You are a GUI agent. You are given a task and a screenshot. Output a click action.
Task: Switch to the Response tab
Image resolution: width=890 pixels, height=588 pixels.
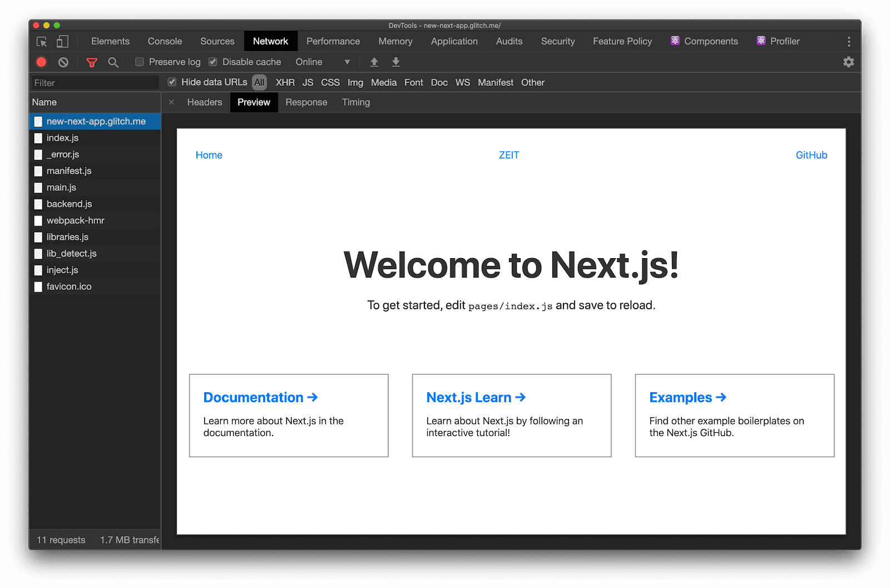[x=306, y=102]
